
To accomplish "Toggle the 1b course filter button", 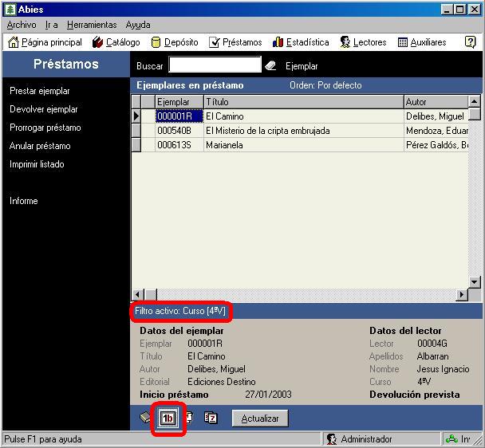I will (168, 418).
